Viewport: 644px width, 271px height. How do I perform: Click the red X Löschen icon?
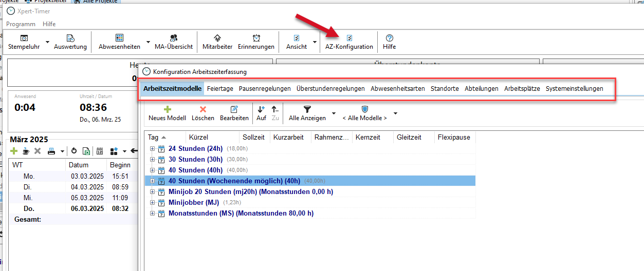pos(203,109)
